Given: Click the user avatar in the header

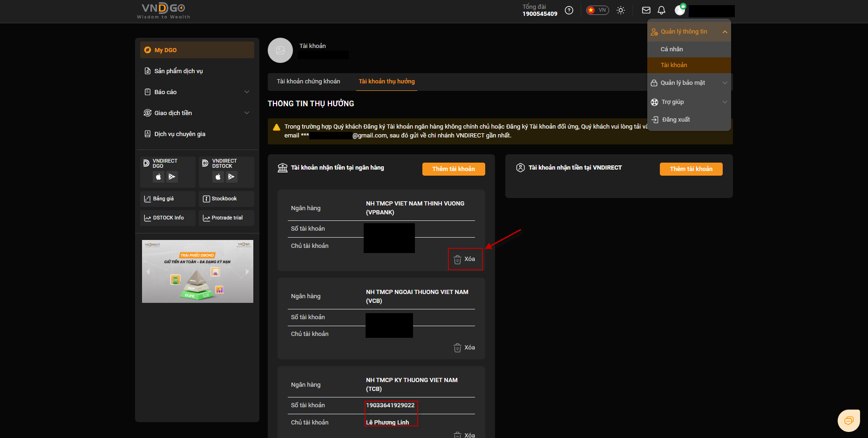Looking at the screenshot, I should pos(680,10).
